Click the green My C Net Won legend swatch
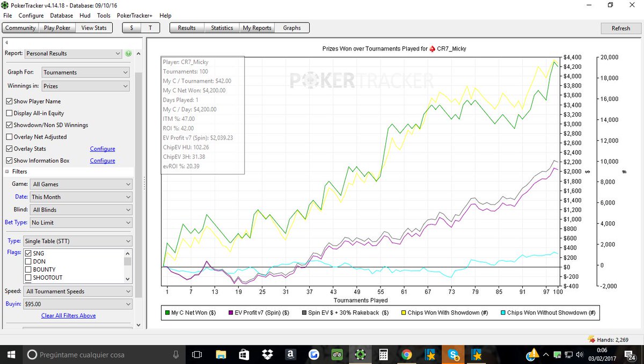644x364 pixels. pyautogui.click(x=167, y=312)
